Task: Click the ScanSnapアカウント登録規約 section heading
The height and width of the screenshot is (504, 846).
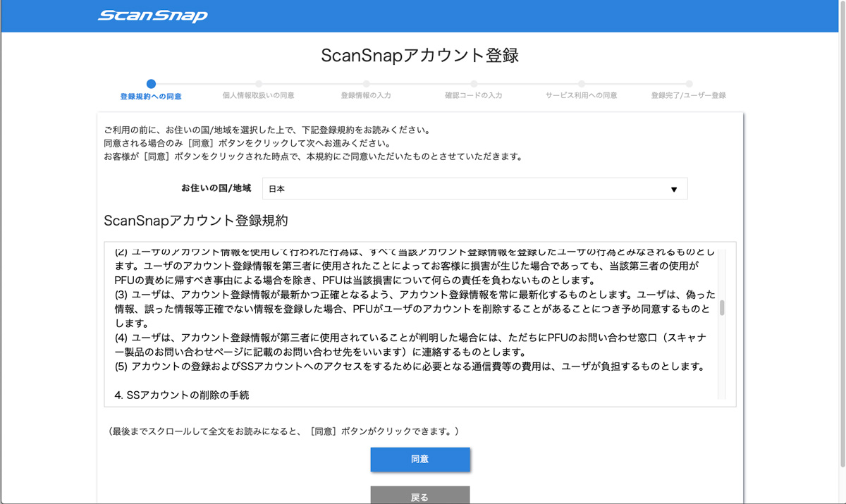Action: 195,221
